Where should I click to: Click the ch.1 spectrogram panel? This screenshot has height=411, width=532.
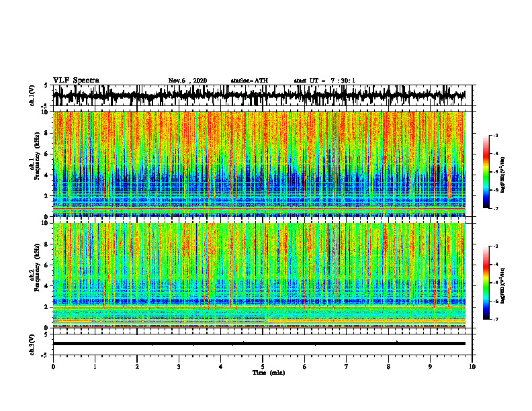coord(259,164)
